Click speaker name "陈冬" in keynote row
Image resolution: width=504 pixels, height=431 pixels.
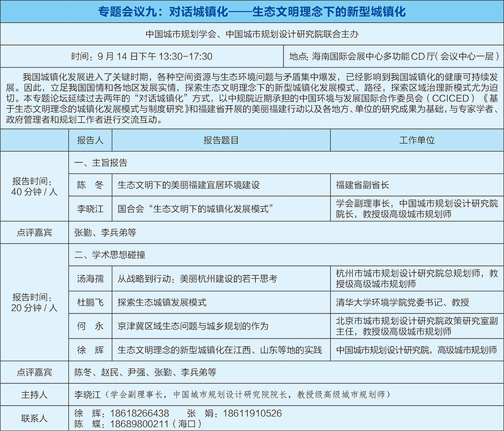point(90,185)
